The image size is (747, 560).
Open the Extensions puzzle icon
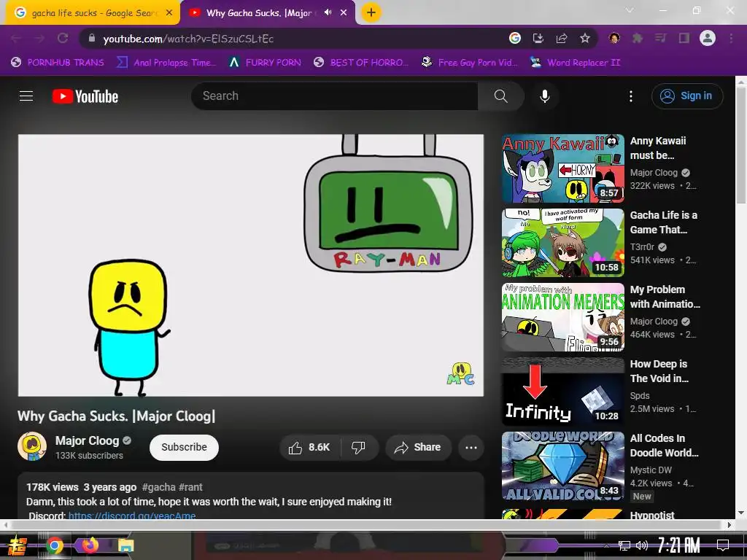click(x=637, y=38)
